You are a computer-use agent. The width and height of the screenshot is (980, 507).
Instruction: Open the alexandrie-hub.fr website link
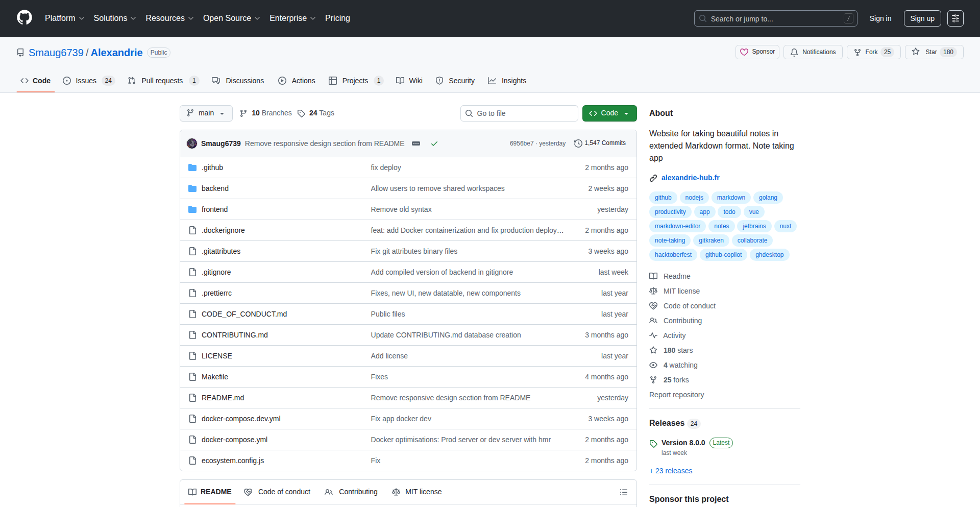click(x=690, y=177)
